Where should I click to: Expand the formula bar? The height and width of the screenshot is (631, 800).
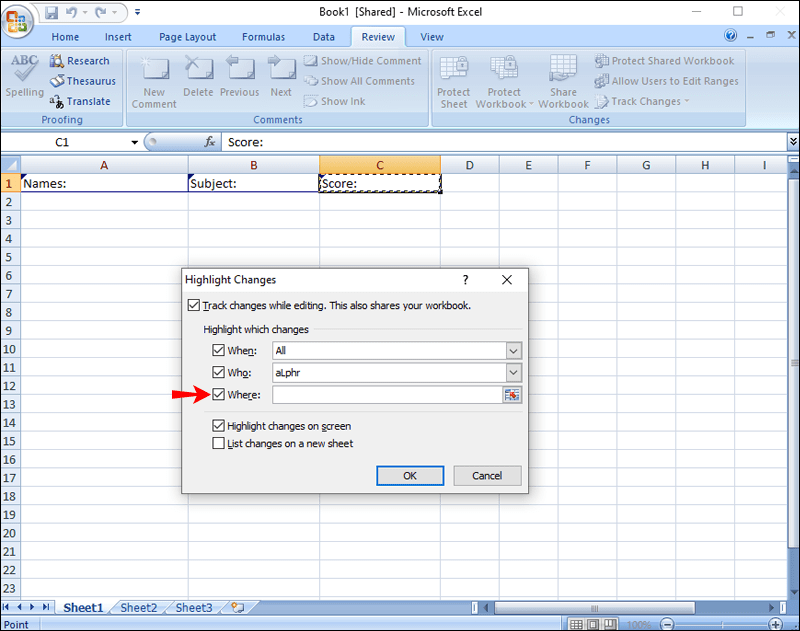[x=793, y=141]
